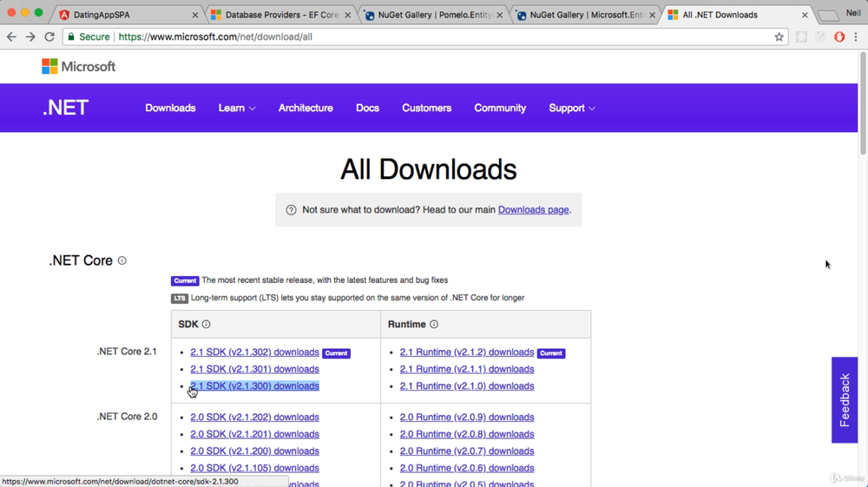
Task: Open 2.0 SDK (v2.1.105) downloads
Action: (254, 468)
